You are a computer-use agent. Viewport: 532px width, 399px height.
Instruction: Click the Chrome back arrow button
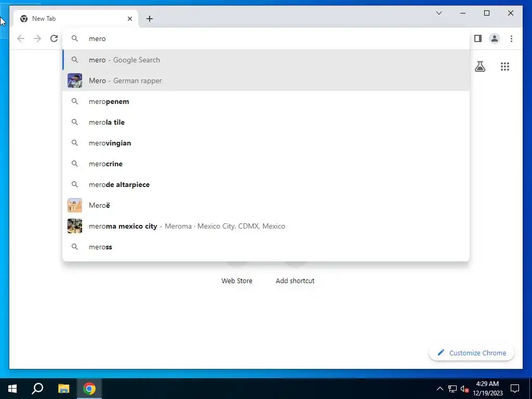click(x=21, y=38)
